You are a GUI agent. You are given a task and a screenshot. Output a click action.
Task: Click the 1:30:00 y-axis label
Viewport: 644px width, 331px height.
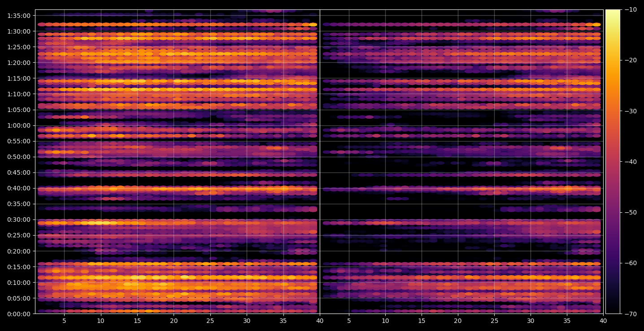coord(19,32)
